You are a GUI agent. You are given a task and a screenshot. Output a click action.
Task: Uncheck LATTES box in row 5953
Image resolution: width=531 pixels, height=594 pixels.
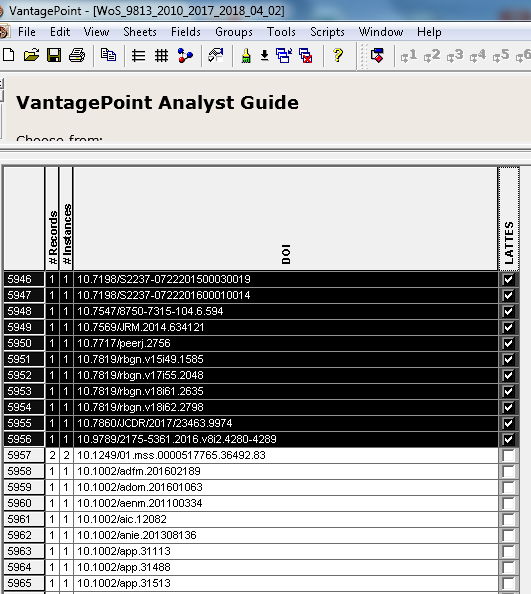click(508, 391)
